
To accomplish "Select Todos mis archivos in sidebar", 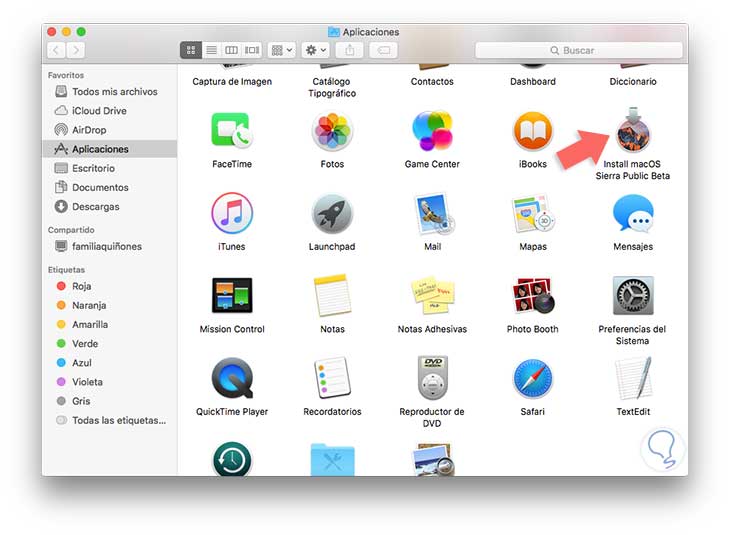I will (109, 92).
